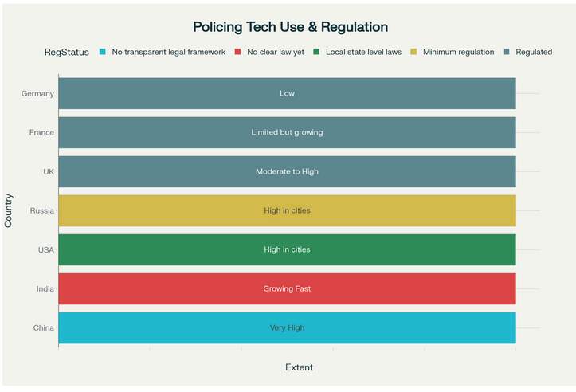Select the Germany bar labeled 'Low'
The width and height of the screenshot is (576, 392).
[x=287, y=93]
